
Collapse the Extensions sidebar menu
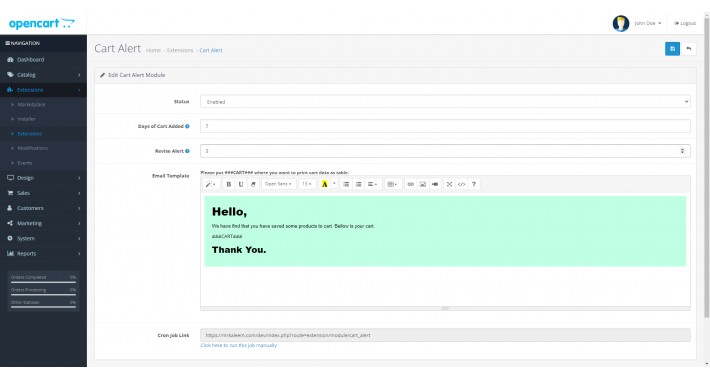coord(43,90)
